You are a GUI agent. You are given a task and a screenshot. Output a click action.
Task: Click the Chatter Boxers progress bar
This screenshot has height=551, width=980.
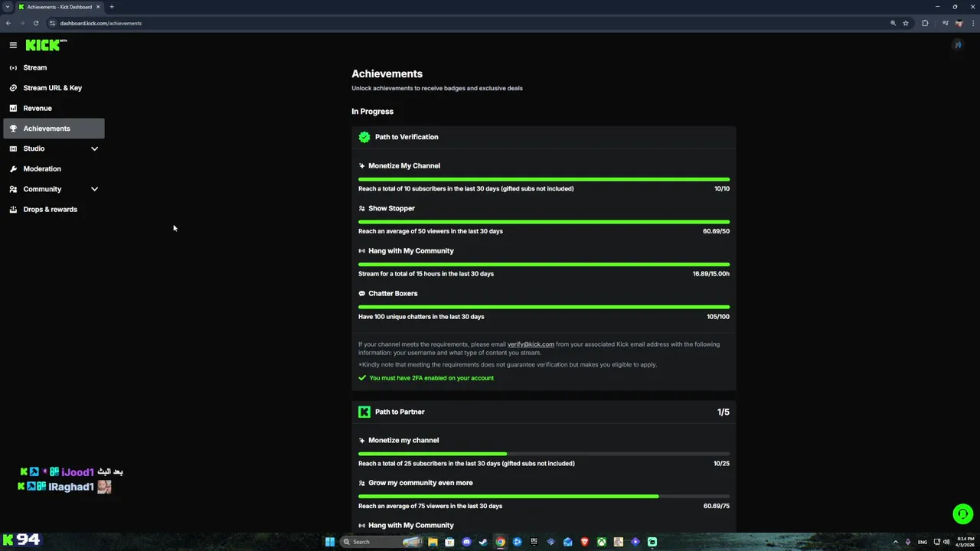coord(544,307)
